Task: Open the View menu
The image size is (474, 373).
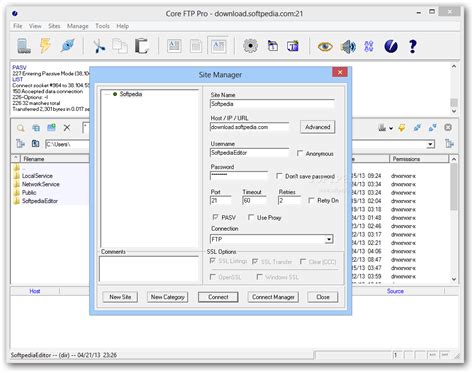Action: tap(35, 26)
